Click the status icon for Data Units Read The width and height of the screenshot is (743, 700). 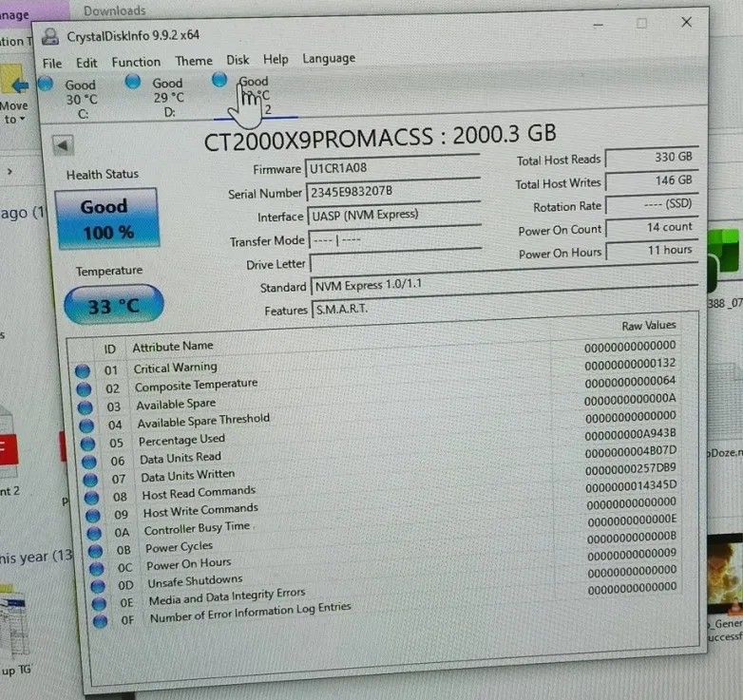point(89,462)
